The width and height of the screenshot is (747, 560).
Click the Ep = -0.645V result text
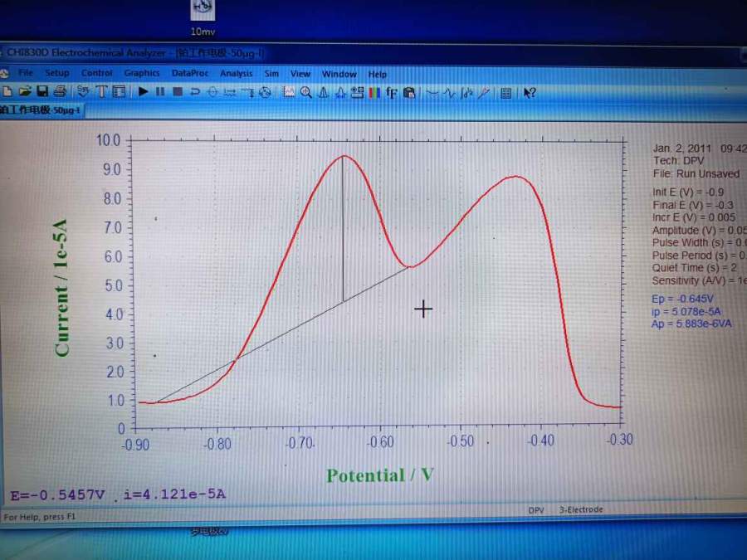pyautogui.click(x=682, y=299)
